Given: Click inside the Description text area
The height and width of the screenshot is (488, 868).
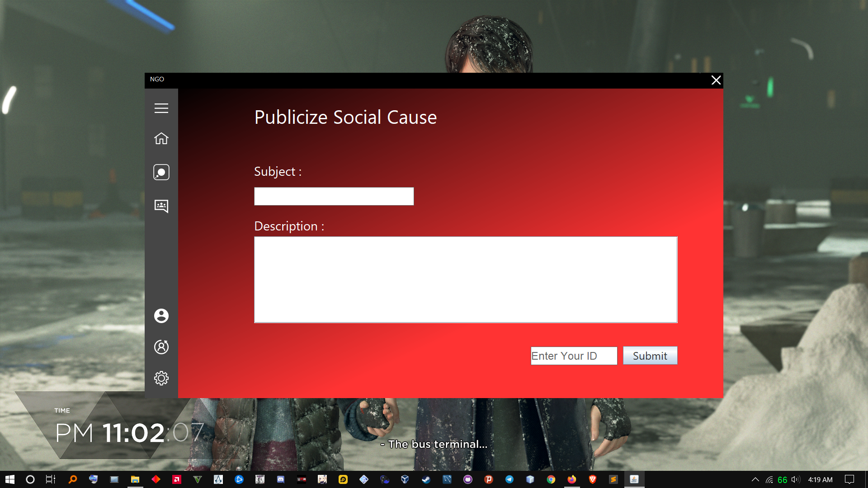Looking at the screenshot, I should pos(465,280).
